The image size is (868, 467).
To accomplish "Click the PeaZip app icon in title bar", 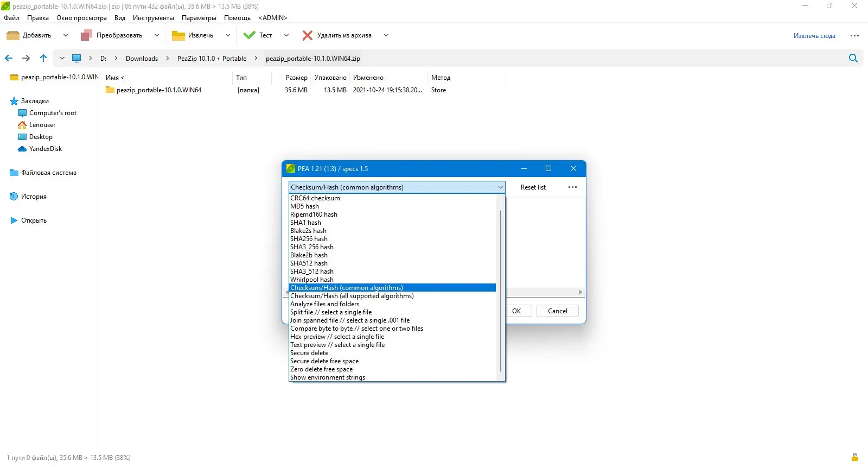I will point(5,6).
